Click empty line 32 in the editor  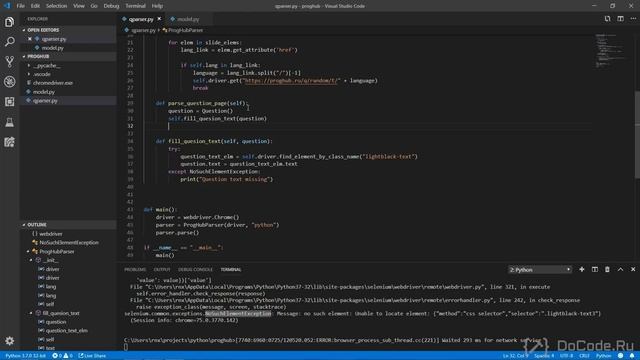tap(367, 126)
